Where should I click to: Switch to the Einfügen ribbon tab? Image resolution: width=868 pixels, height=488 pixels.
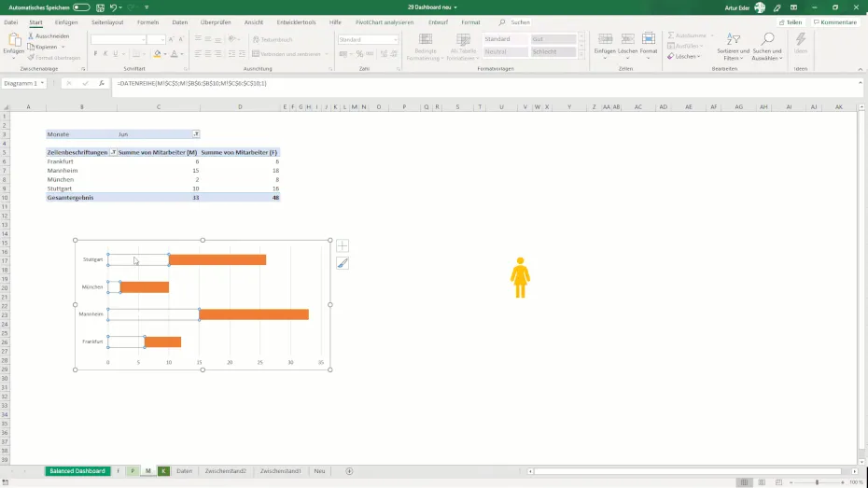tap(66, 22)
